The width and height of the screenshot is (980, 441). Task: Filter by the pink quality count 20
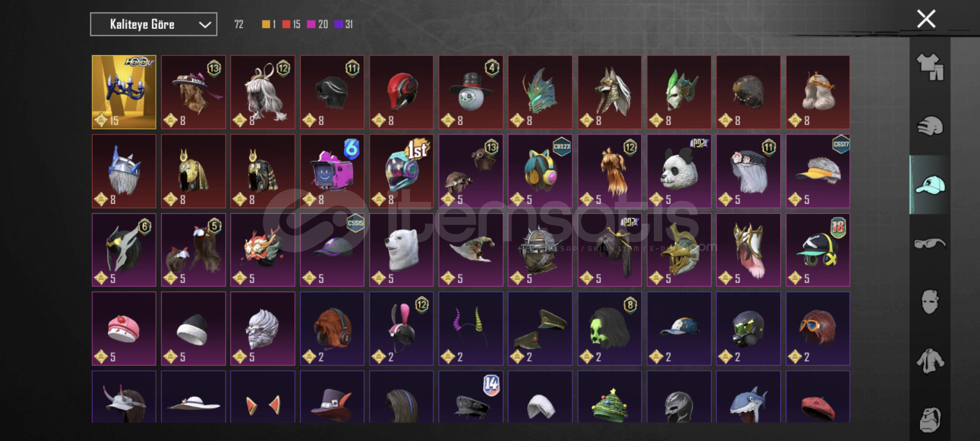pos(318,24)
